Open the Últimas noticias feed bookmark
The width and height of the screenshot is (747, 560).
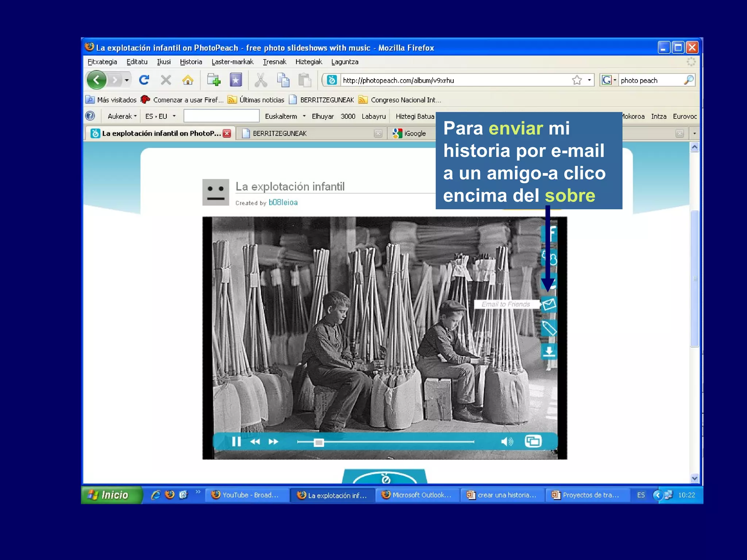point(256,100)
